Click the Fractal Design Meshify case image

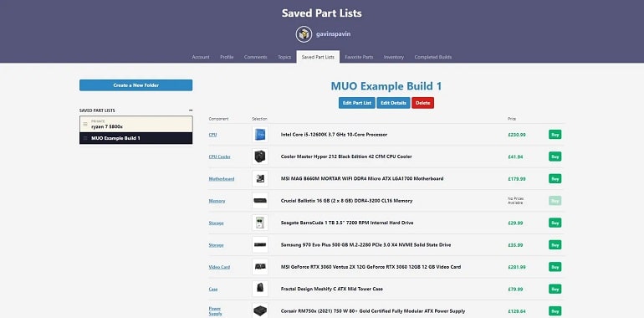260,289
